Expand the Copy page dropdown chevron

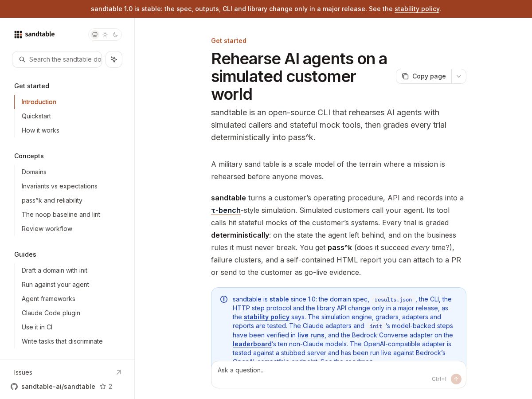click(x=459, y=76)
